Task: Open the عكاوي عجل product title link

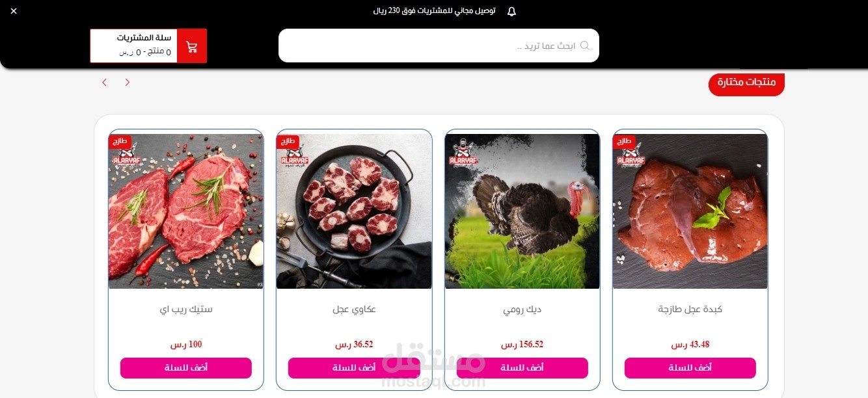Action: pyautogui.click(x=354, y=310)
